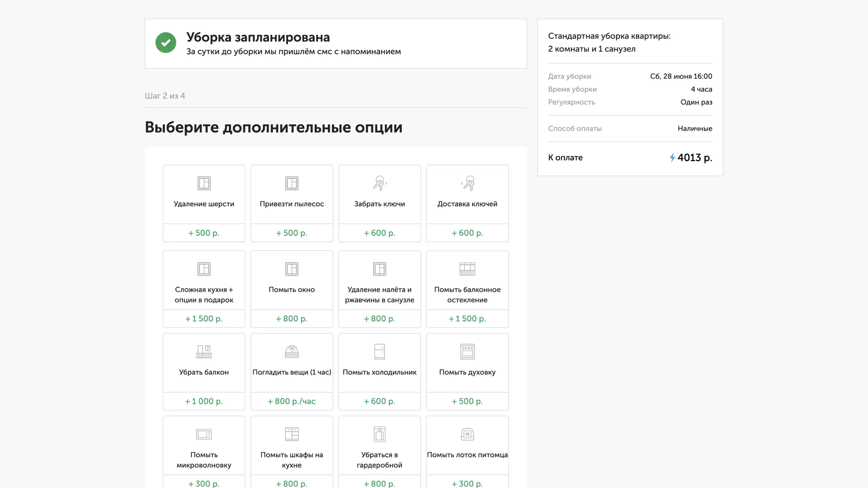Click the Помыть балконное остекление icon

pyautogui.click(x=467, y=269)
